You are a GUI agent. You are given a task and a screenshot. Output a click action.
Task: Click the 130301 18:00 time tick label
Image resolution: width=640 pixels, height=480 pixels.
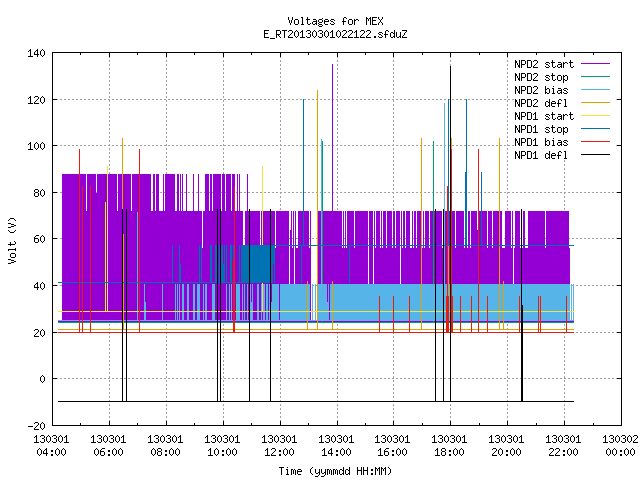point(449,446)
